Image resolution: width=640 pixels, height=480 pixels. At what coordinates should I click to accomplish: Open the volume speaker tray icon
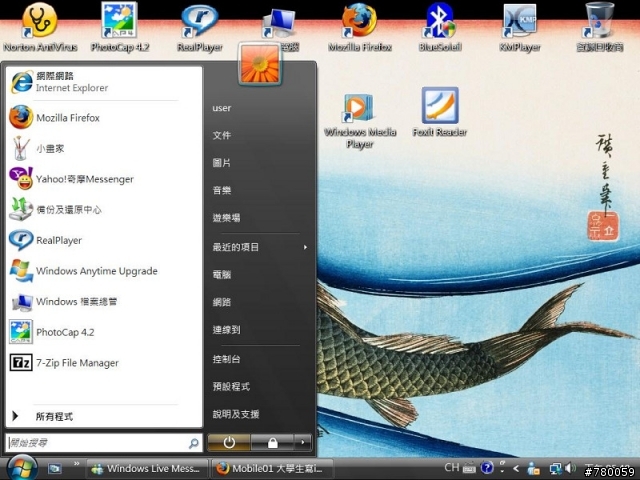click(570, 468)
